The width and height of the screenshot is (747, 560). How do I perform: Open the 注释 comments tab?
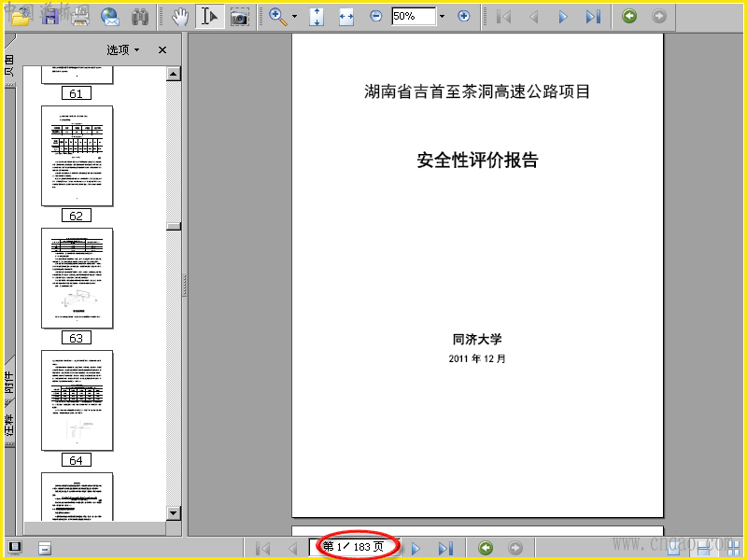9,425
